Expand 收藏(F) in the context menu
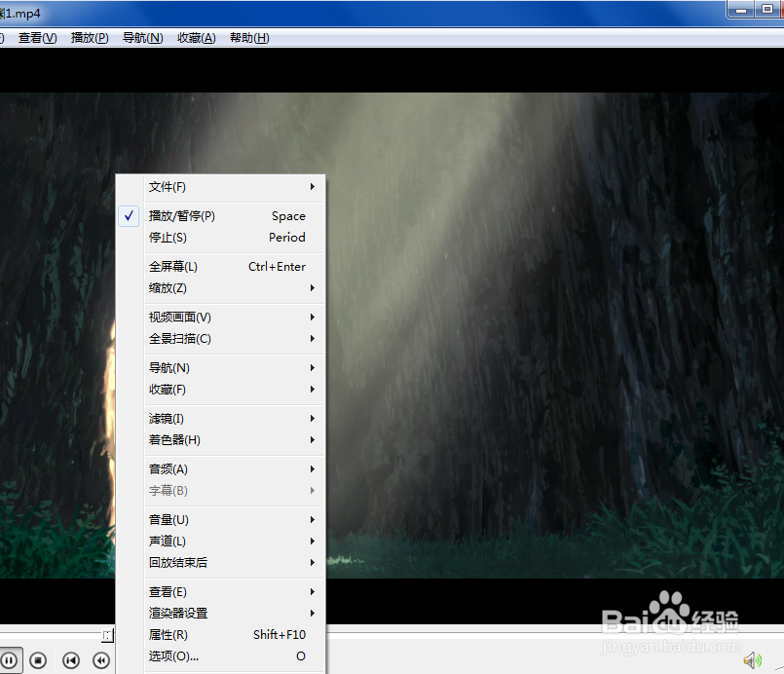Image resolution: width=784 pixels, height=674 pixels. (x=220, y=390)
